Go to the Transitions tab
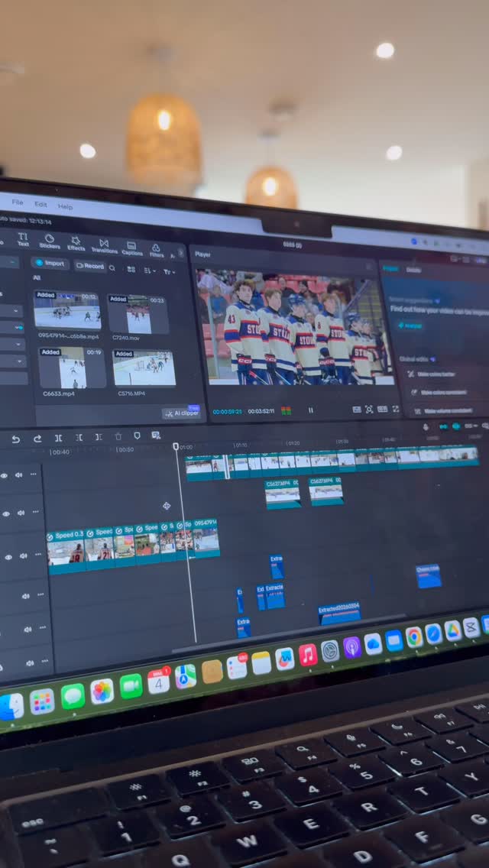The image size is (489, 868). click(x=104, y=246)
